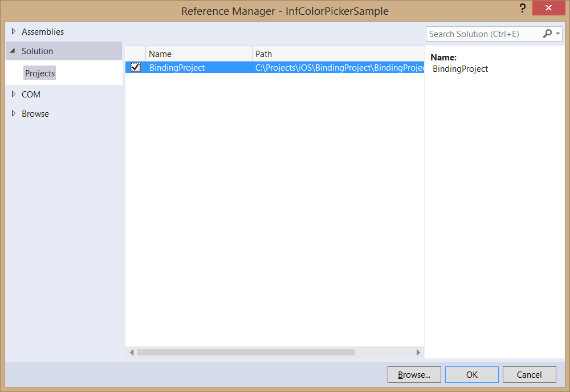Screen dimensions: 570x392
Task: Expand the Assemblies section
Action: [x=14, y=32]
